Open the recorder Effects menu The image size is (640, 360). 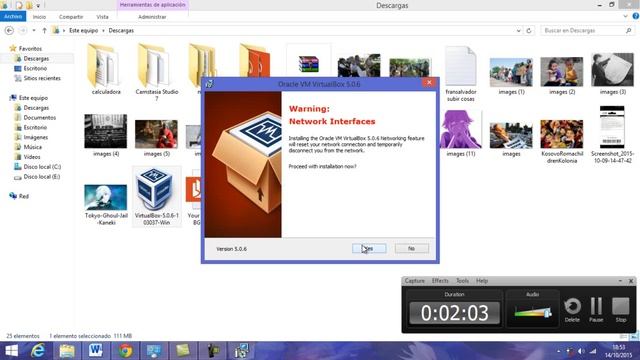pos(440,281)
